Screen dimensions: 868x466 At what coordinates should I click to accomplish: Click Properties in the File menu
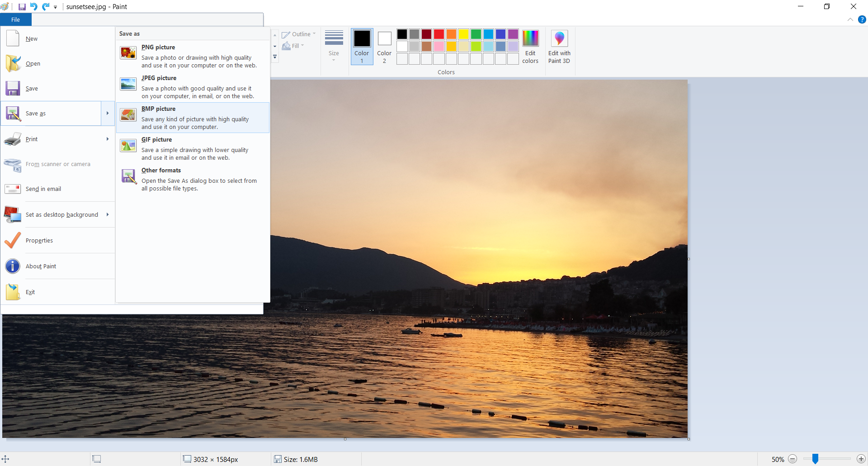pyautogui.click(x=39, y=241)
